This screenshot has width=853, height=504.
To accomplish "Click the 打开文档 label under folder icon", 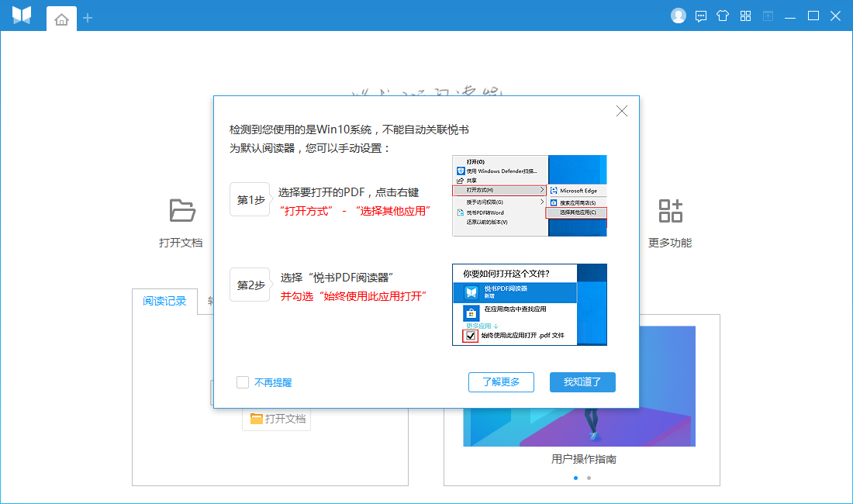I will (x=181, y=243).
